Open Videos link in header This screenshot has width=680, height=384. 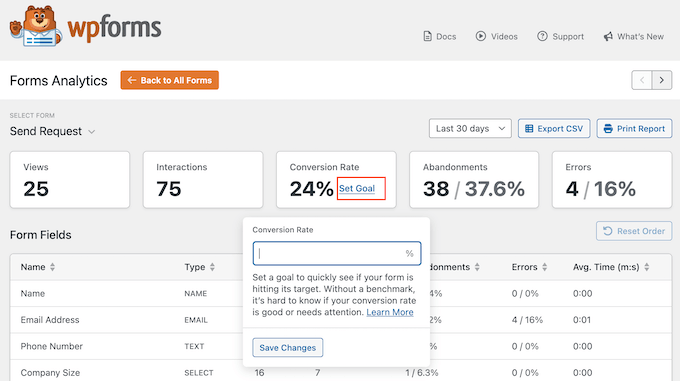(497, 36)
